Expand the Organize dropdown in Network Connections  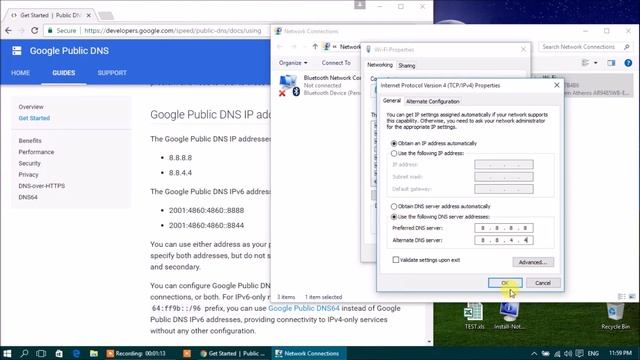293,63
